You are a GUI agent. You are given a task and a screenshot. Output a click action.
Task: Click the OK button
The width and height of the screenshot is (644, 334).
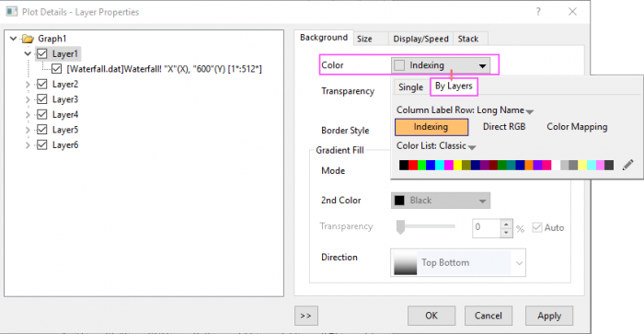pos(431,316)
